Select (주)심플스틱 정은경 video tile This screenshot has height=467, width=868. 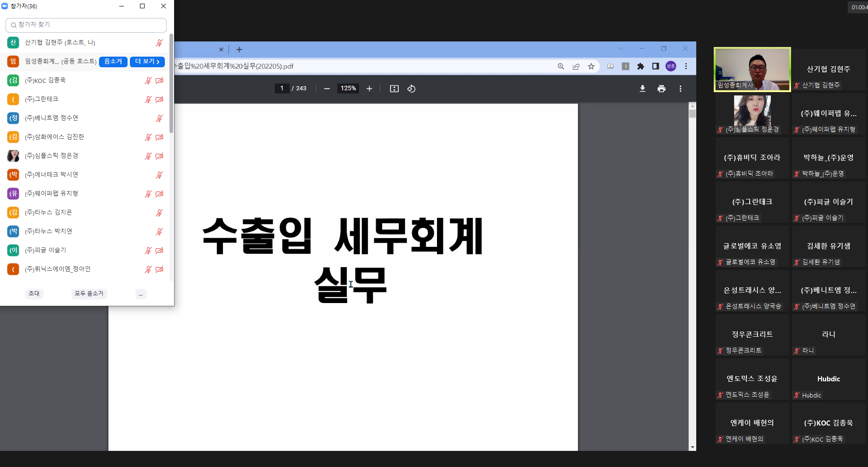752,114
